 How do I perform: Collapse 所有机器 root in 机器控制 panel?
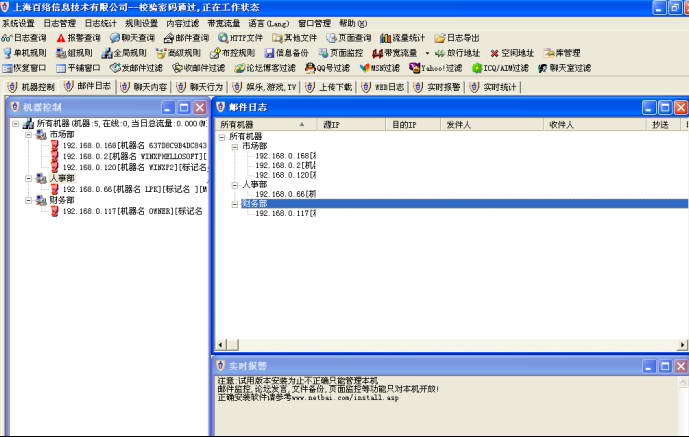[x=15, y=124]
